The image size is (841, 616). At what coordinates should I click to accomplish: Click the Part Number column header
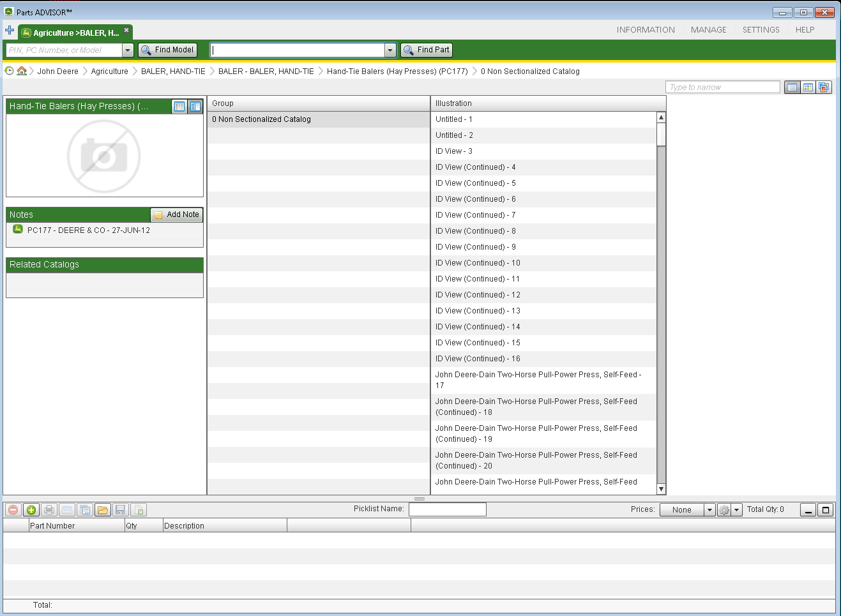click(77, 526)
